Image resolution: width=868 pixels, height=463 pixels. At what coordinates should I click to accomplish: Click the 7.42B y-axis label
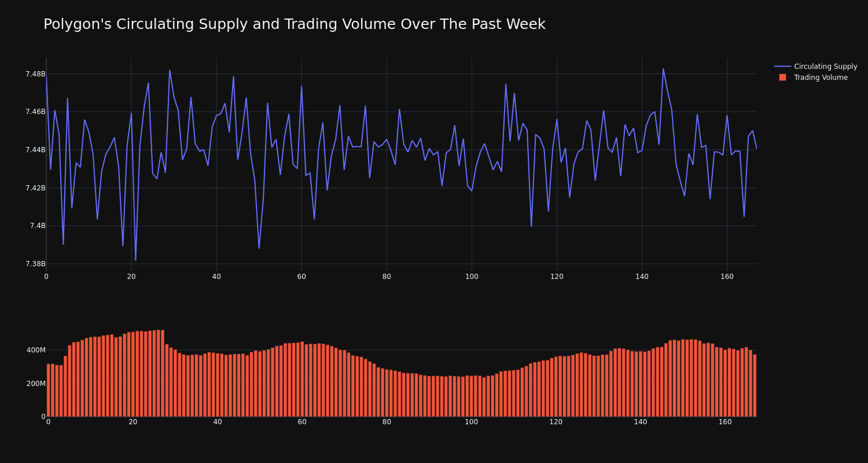[35, 188]
